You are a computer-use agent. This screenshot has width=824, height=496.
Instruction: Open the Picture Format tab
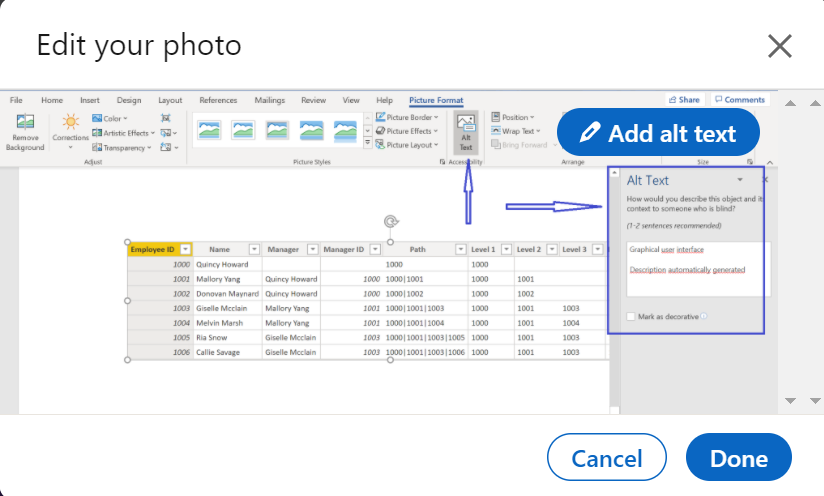coord(436,100)
